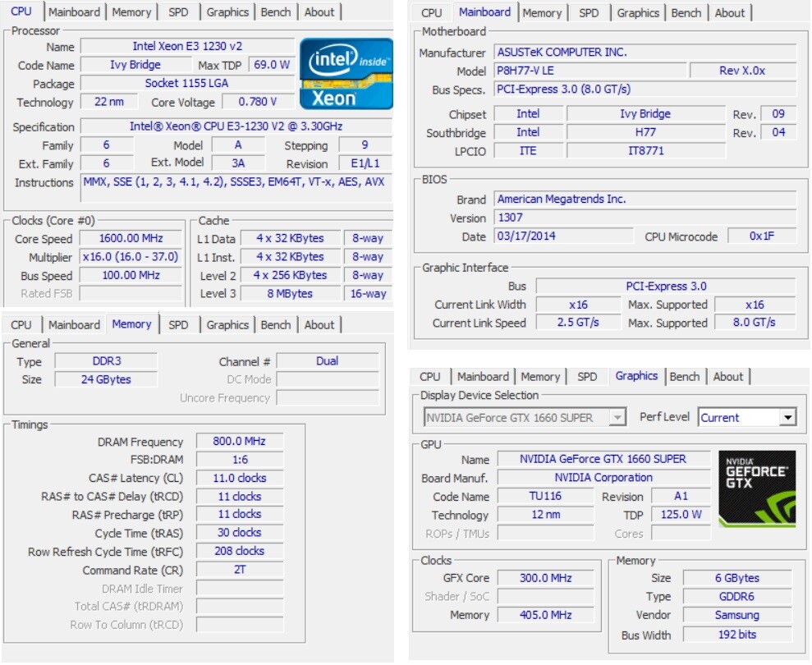Screen dimensions: 812x665
Task: Go to Mainboard tab in Memory window
Action: (75, 325)
